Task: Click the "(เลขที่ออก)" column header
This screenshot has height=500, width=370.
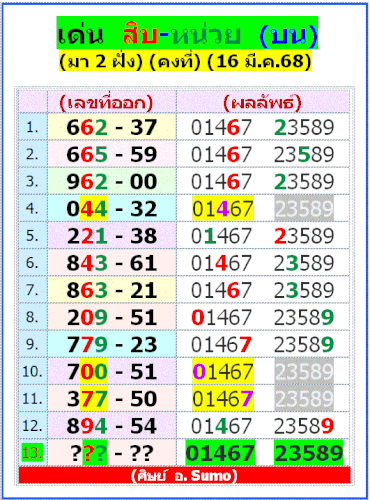Action: click(x=112, y=102)
